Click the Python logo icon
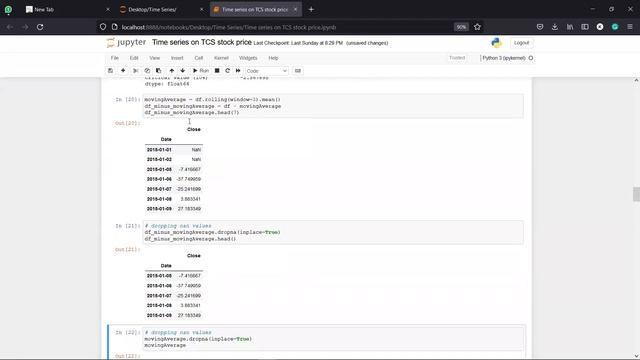The width and height of the screenshot is (640, 360). (496, 43)
